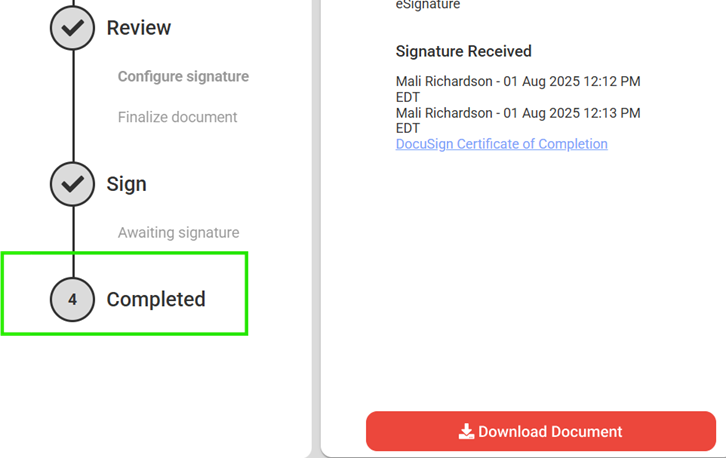726x458 pixels.
Task: Click the download arrow icon
Action: tap(466, 432)
